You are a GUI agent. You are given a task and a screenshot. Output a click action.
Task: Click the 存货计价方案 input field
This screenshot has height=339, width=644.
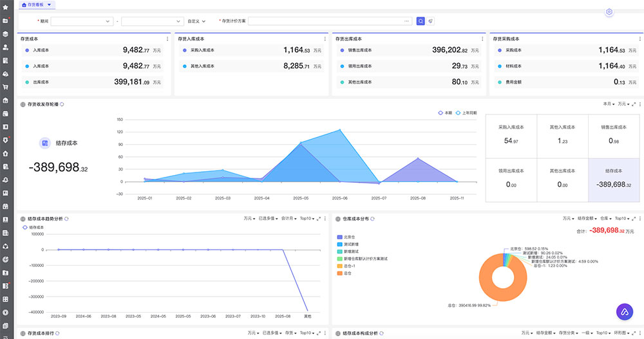point(328,21)
